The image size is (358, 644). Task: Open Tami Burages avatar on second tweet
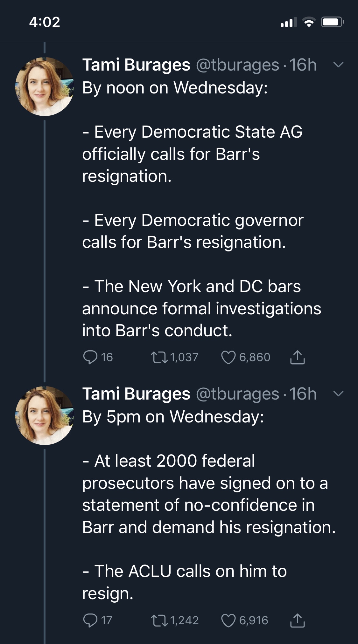tap(45, 415)
